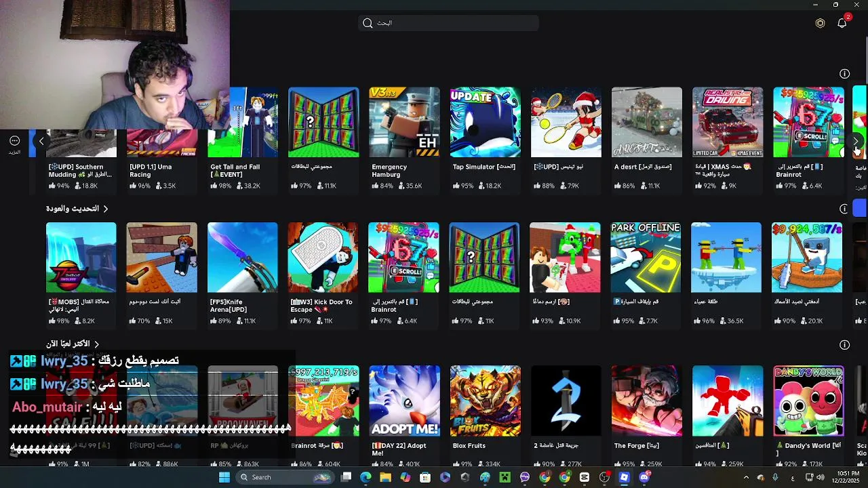This screenshot has width=868, height=488.
Task: Open Copilot from the taskbar
Action: [x=406, y=477]
